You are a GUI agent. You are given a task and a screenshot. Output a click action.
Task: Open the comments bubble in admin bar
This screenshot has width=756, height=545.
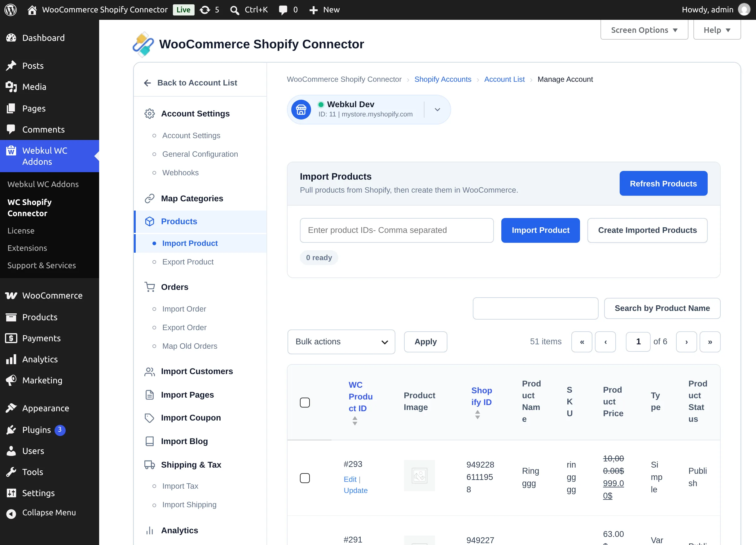[x=283, y=10]
